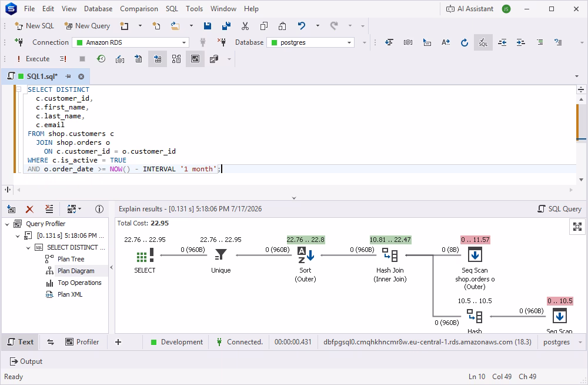This screenshot has width=588, height=385.
Task: Toggle the results as grid button
Action: click(x=158, y=59)
